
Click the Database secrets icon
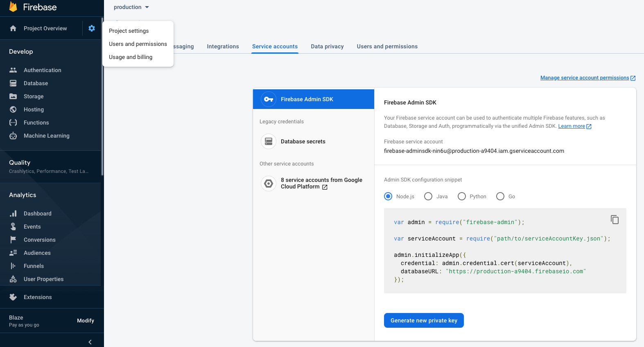coord(269,141)
